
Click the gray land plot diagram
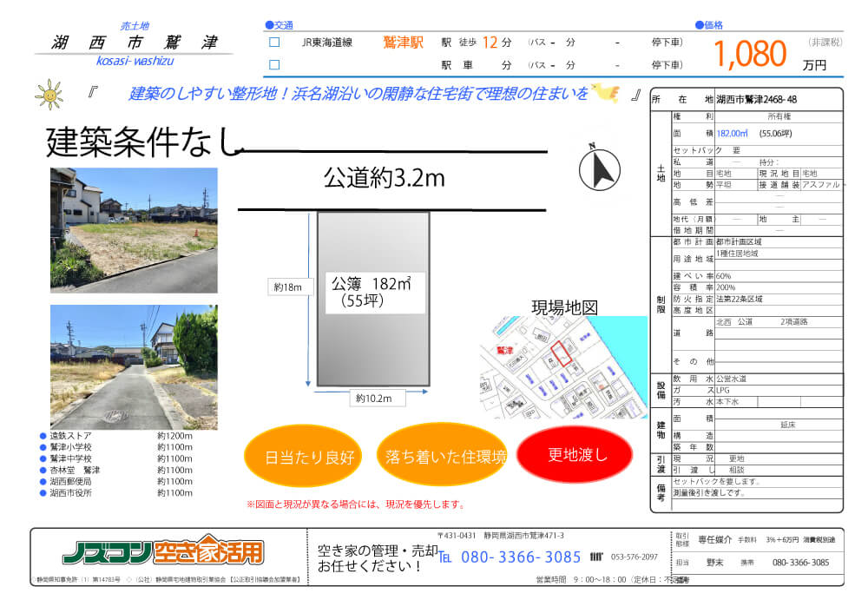pyautogui.click(x=372, y=299)
